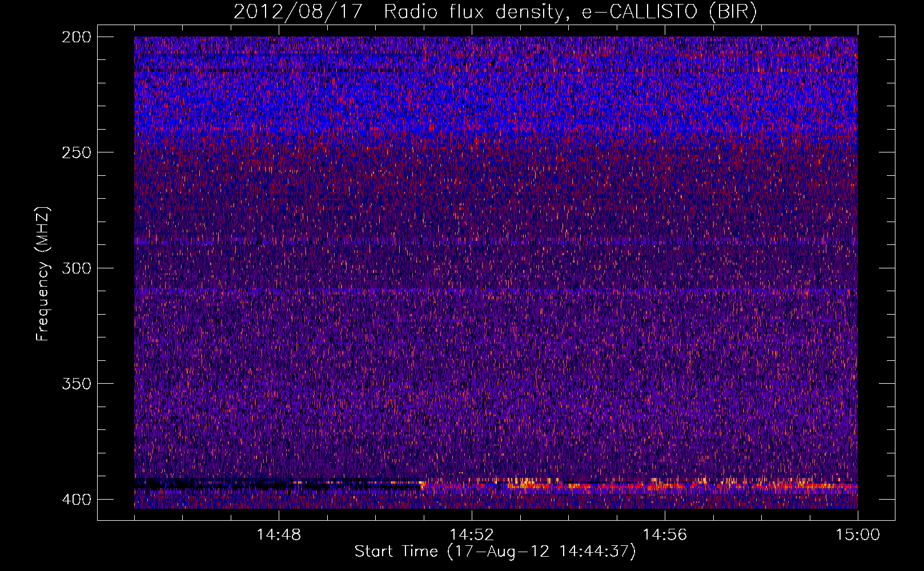Viewport: 924px width, 571px height.
Task: Click the plot title '2012/08/17 Radio flux density, e-CALLISTO (BIR)'
Action: point(495,12)
